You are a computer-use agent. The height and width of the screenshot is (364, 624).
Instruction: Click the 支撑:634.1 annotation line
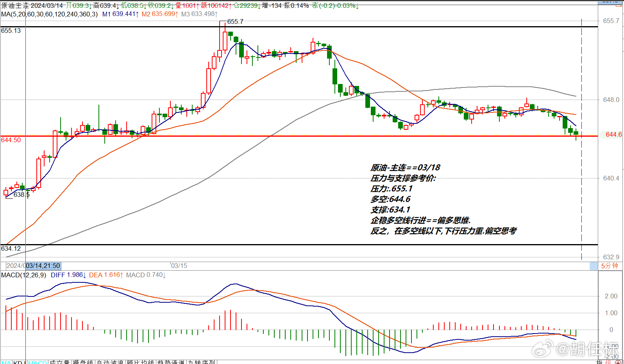(390, 210)
